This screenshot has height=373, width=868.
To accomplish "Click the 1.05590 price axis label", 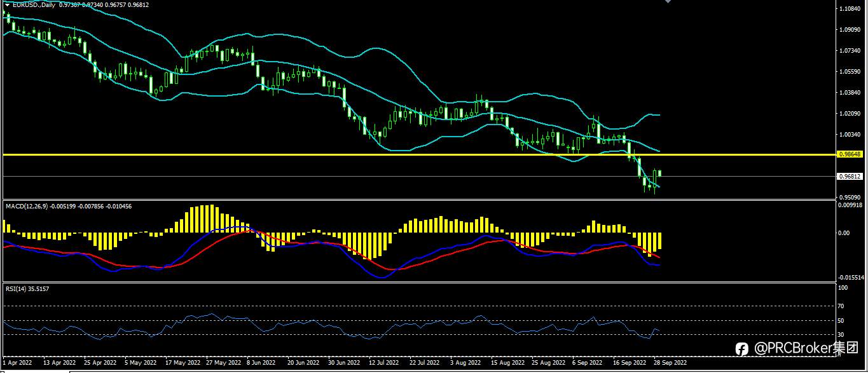I will [x=850, y=72].
